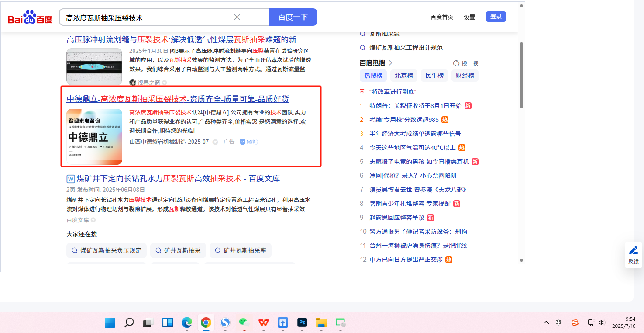Launch WPS Office from the taskbar

263,323
